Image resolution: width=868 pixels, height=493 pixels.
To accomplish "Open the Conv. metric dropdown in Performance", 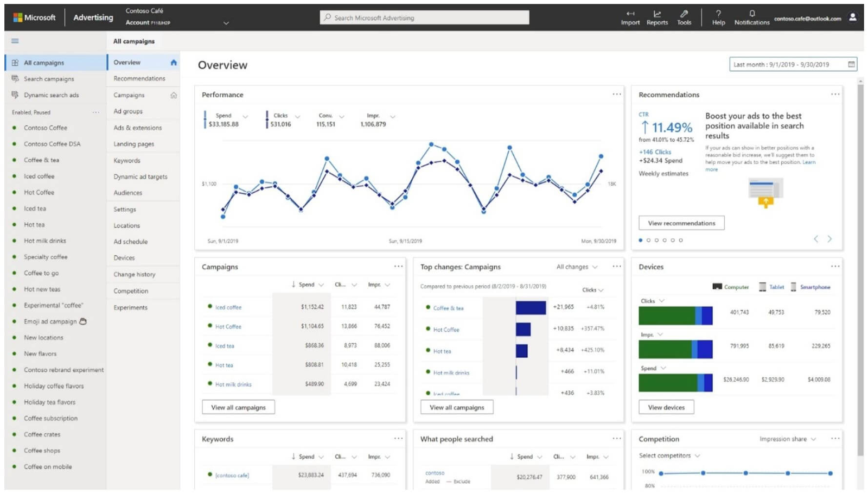I will coord(342,116).
